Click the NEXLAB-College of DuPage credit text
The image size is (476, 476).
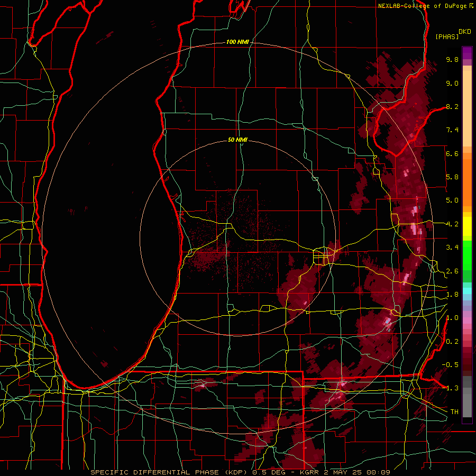click(422, 6)
